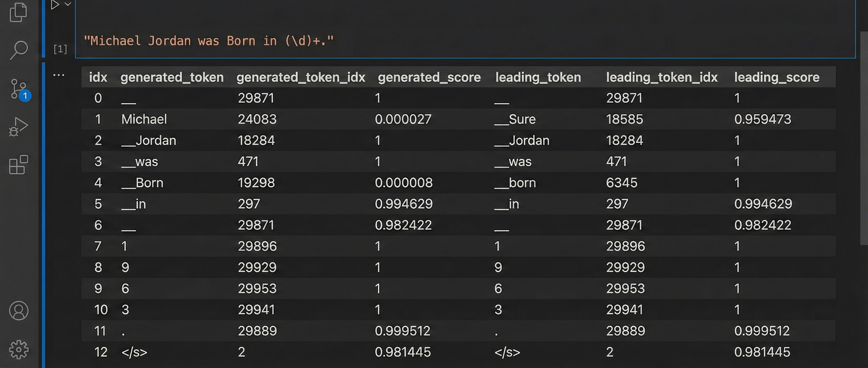Screen dimensions: 868x368
Task: Click the vertical scrollbar on right edge
Action: (864, 138)
